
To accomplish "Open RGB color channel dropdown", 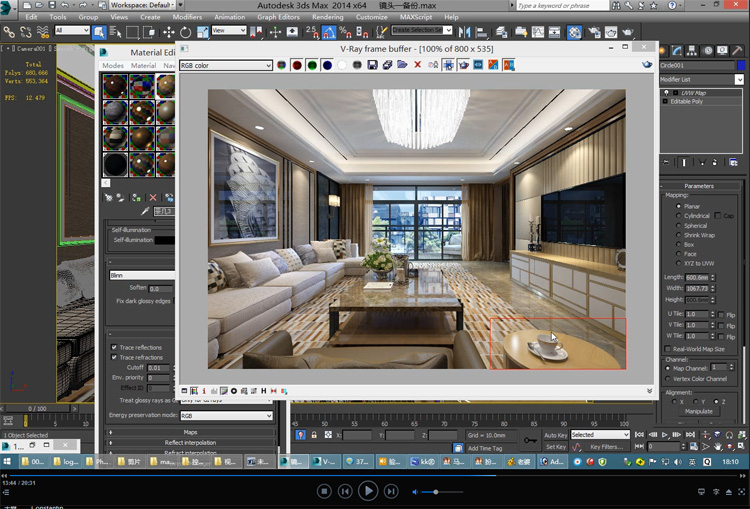I will (226, 66).
